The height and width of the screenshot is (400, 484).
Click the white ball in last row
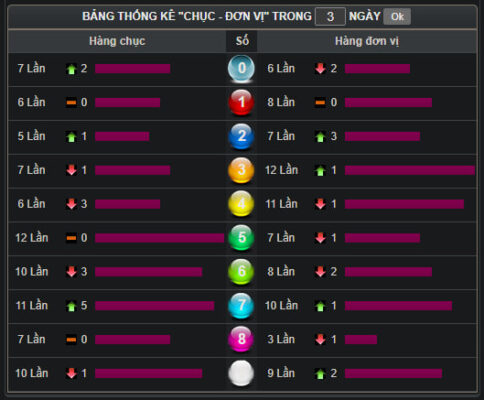click(x=241, y=373)
